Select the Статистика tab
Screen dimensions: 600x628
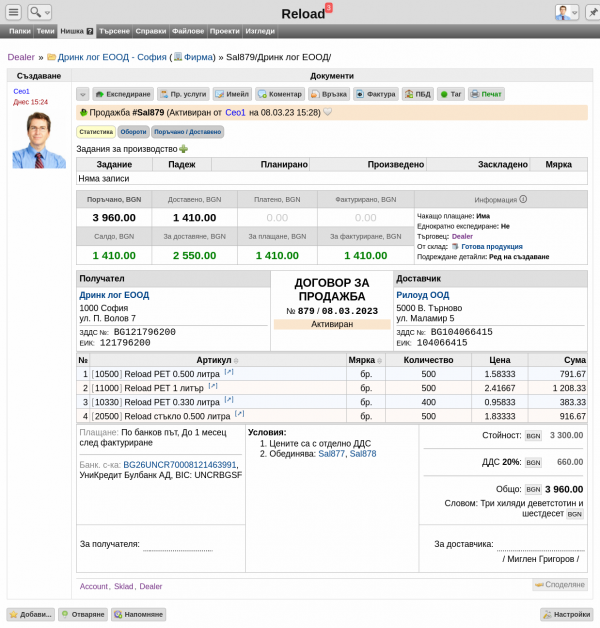[96, 132]
